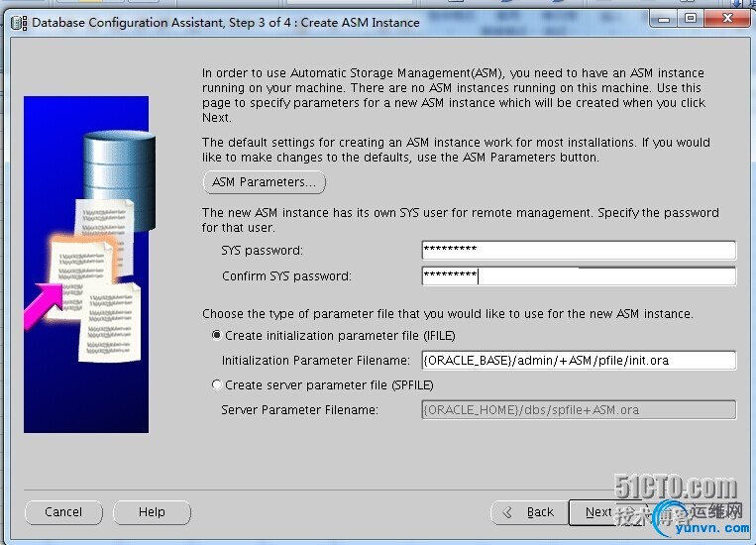Maximize the Database Configuration Assistant window
This screenshot has height=545, width=756.
(691, 19)
